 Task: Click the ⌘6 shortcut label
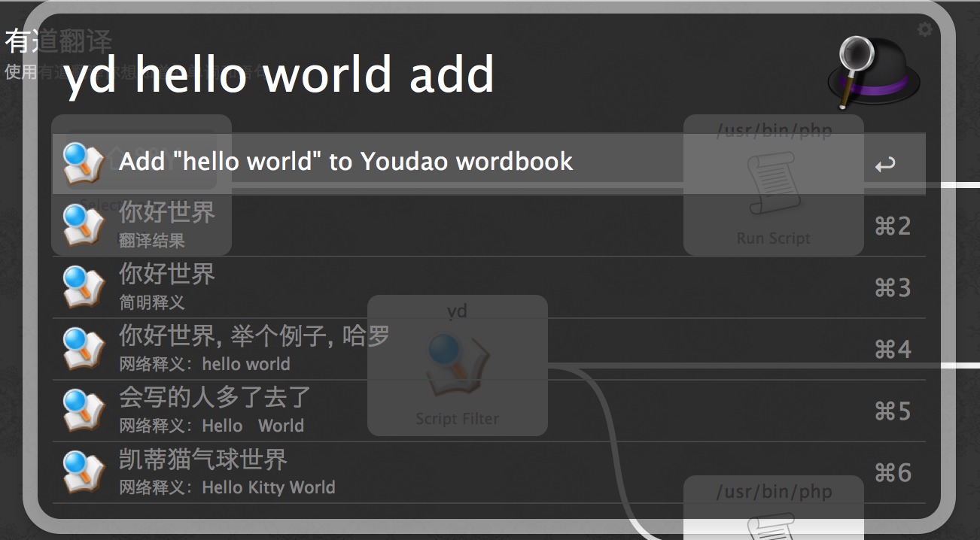[x=893, y=472]
